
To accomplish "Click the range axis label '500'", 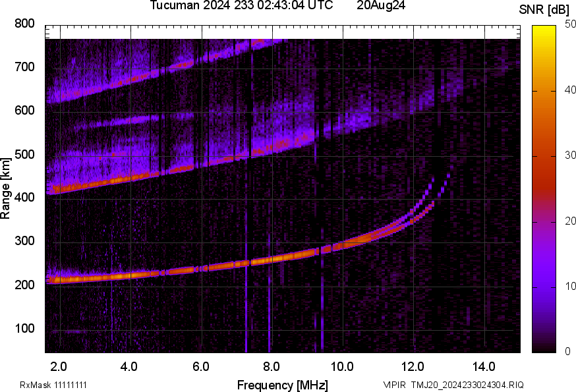I will [24, 154].
